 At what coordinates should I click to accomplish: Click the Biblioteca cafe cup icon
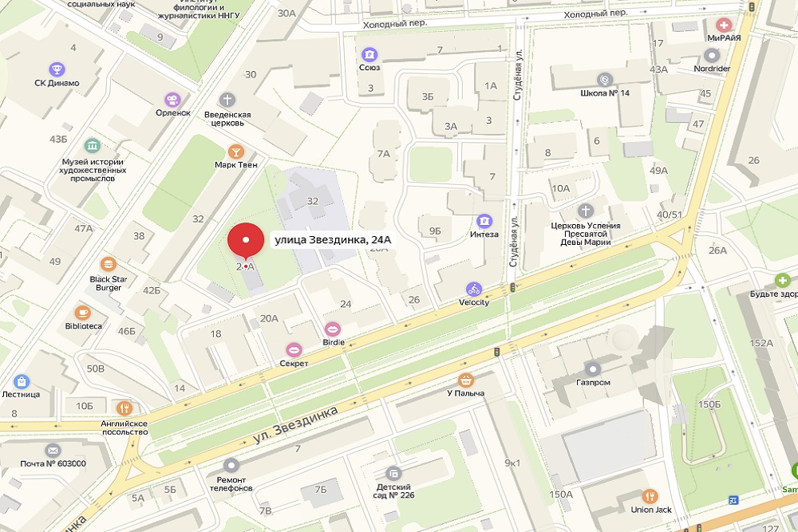tap(82, 313)
